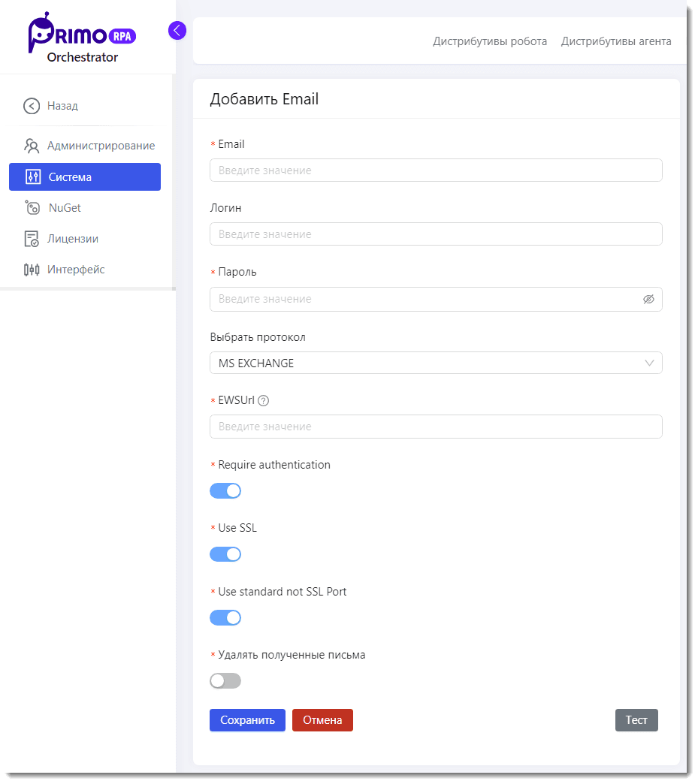The height and width of the screenshot is (784, 698).
Task: Open the Дистрибутивы робота tab
Action: [490, 41]
